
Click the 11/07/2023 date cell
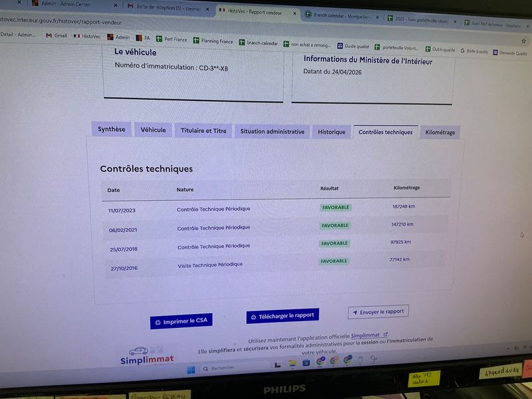click(122, 210)
